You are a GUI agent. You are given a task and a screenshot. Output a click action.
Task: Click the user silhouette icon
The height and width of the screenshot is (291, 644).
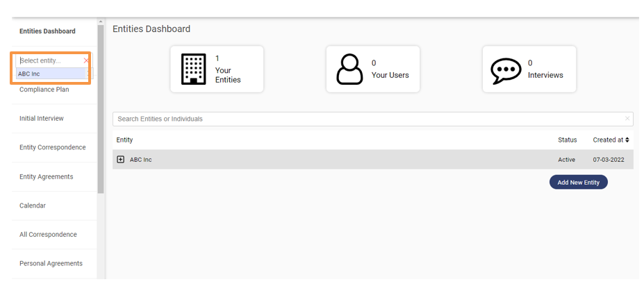tap(349, 69)
